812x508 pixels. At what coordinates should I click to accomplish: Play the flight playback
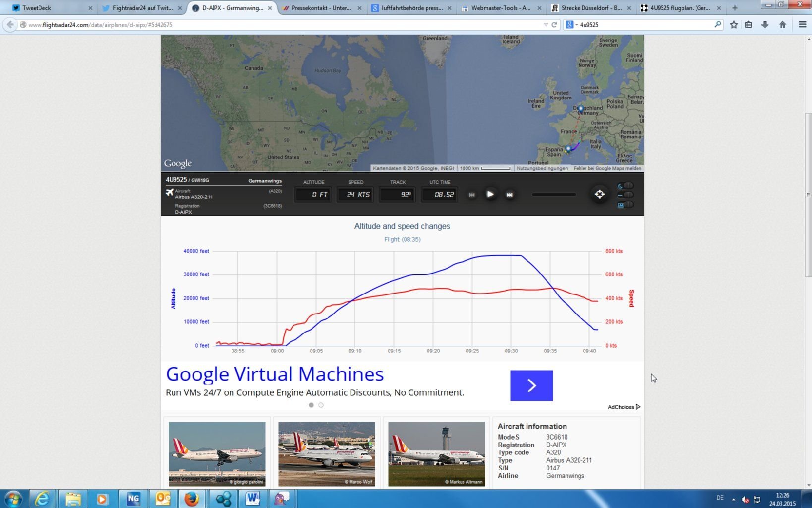(x=490, y=194)
